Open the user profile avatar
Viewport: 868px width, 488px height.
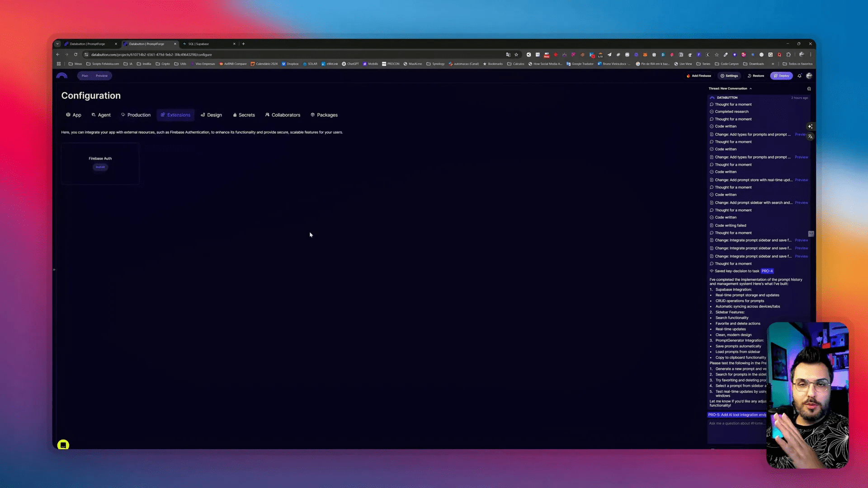click(809, 76)
